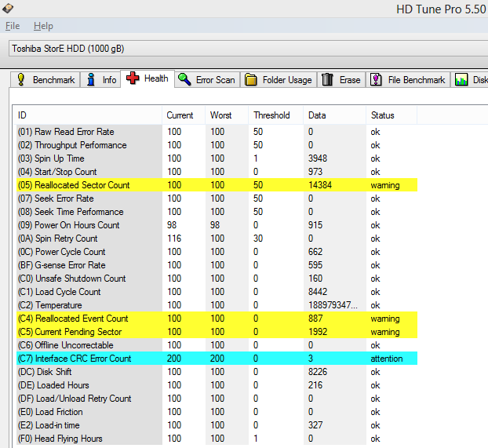Click the Erase trash can icon
The width and height of the screenshot is (488, 448).
point(327,80)
